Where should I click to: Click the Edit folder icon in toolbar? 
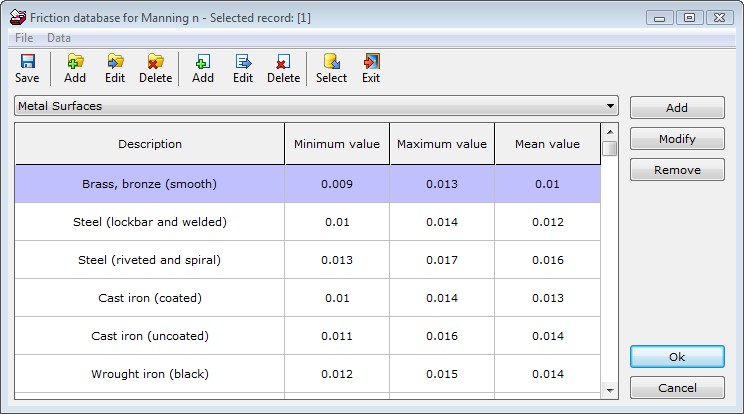point(115,62)
